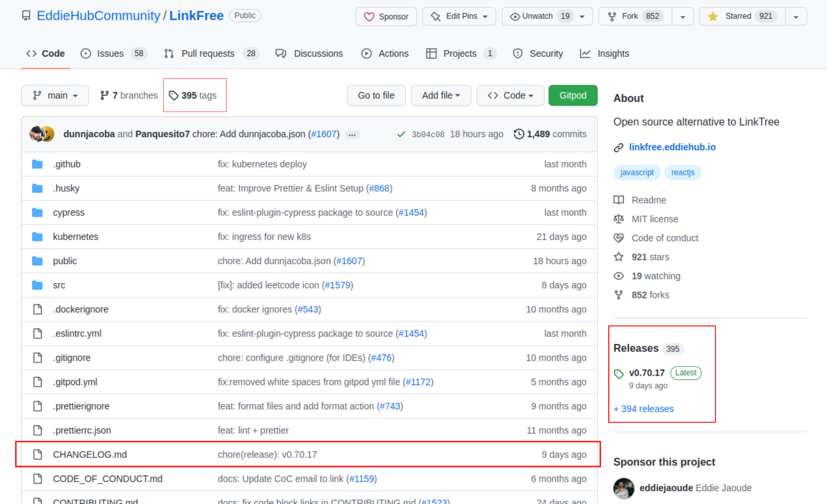Select the javascript topic tag
The width and height of the screenshot is (827, 504).
[637, 172]
